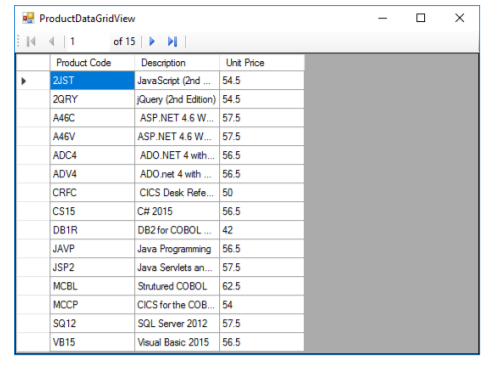Select the 'ADO.NET 4 with...' description cell
This screenshot has width=493, height=365.
point(177,155)
